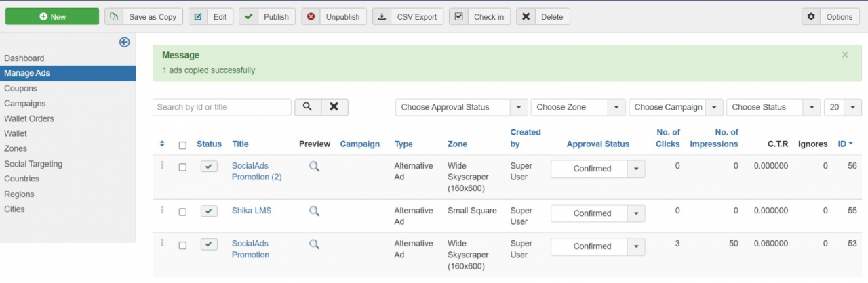This screenshot has width=868, height=283.
Task: Open the Confirmed approval dropdown for Shika LMS
Action: pos(635,213)
